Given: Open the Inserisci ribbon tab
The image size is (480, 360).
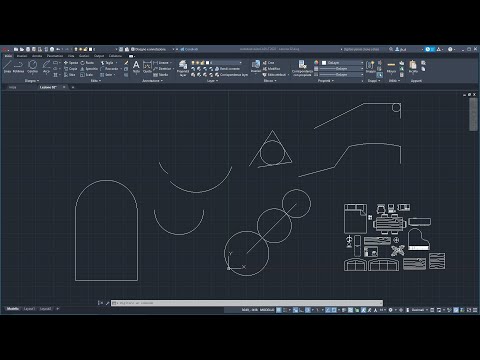Looking at the screenshot, I should 22,56.
